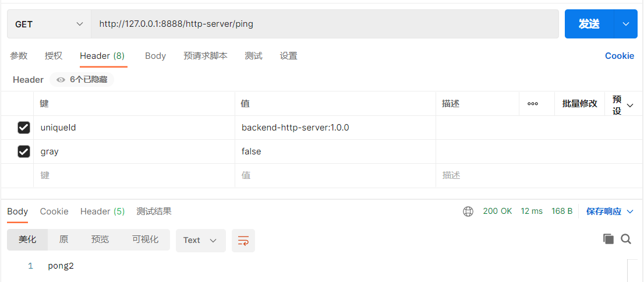This screenshot has height=282, width=644.
Task: Open the three-dots column options in header table
Action: click(x=532, y=104)
